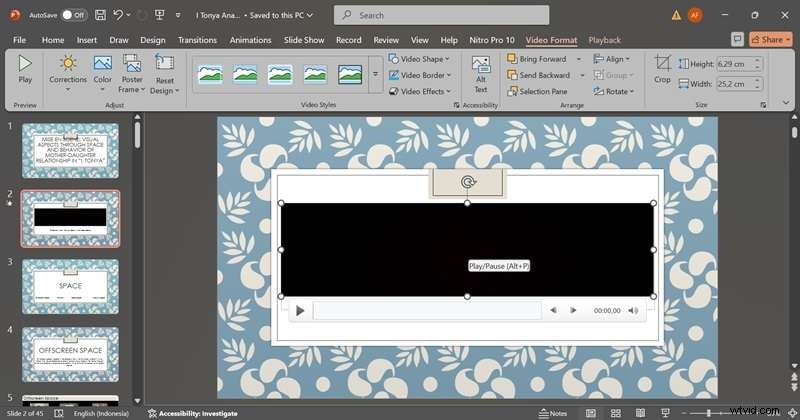Select the first video style thumbnail
800x420 pixels.
coord(210,75)
